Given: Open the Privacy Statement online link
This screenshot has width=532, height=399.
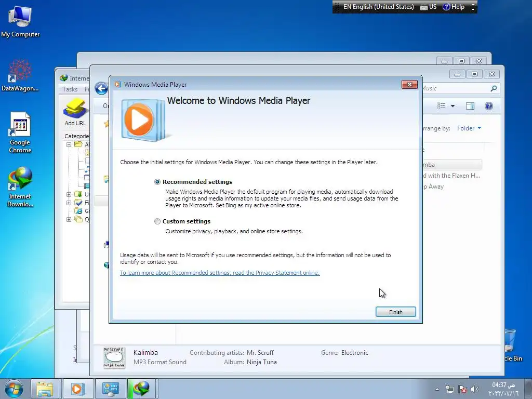Looking at the screenshot, I should pos(220,273).
